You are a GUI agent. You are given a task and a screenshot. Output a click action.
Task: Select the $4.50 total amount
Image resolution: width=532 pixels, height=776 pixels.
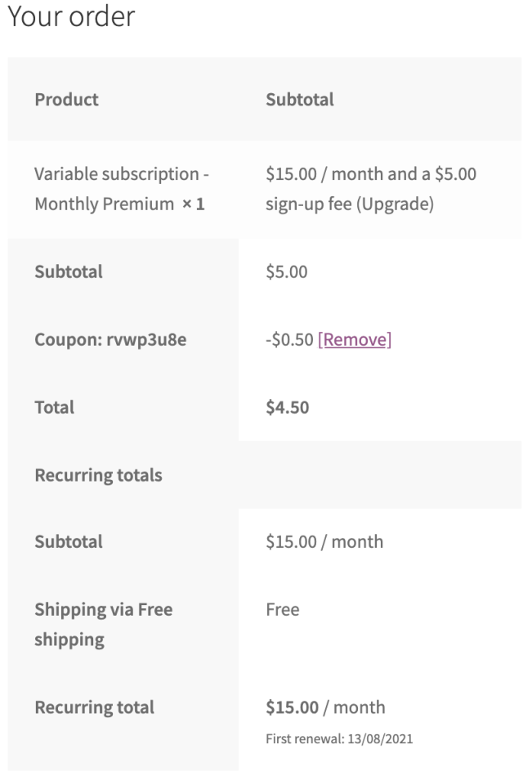point(288,407)
